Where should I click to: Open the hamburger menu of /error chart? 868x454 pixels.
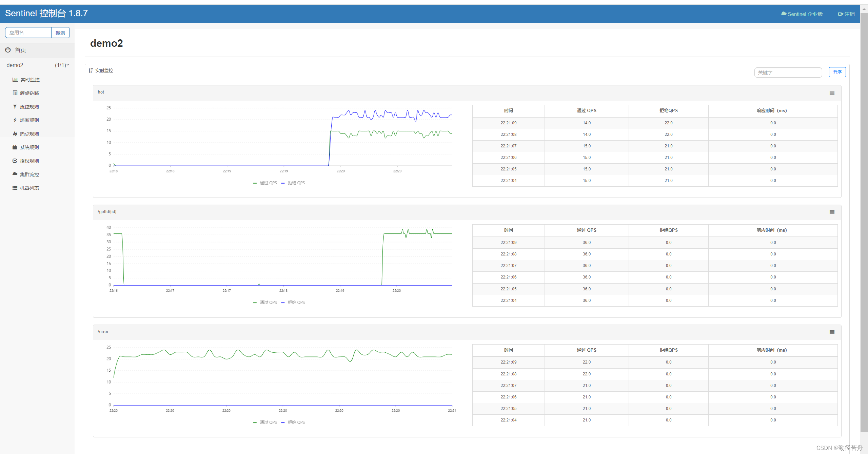832,332
